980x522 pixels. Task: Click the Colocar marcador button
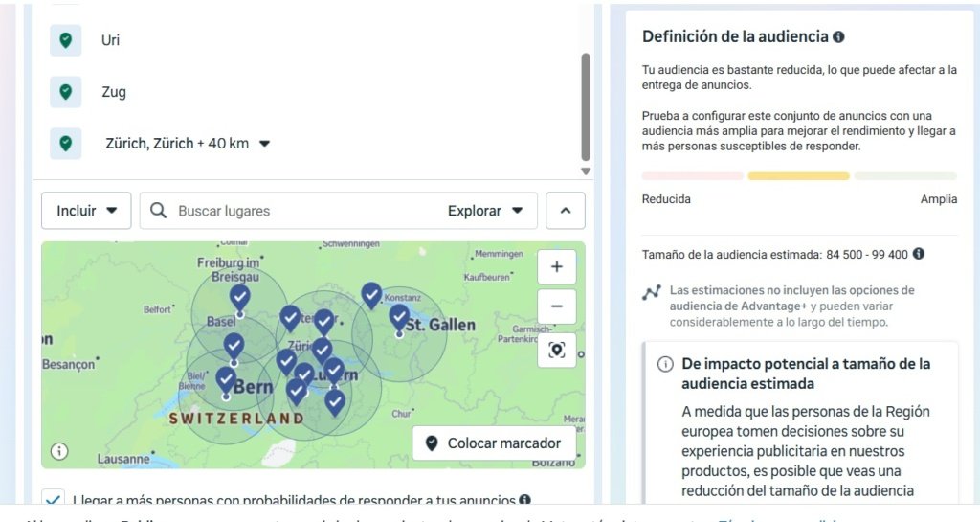click(x=494, y=443)
